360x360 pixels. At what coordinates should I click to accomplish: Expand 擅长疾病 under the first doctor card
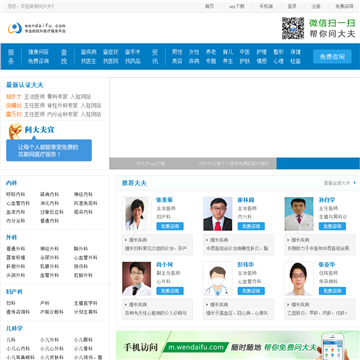tap(136, 240)
